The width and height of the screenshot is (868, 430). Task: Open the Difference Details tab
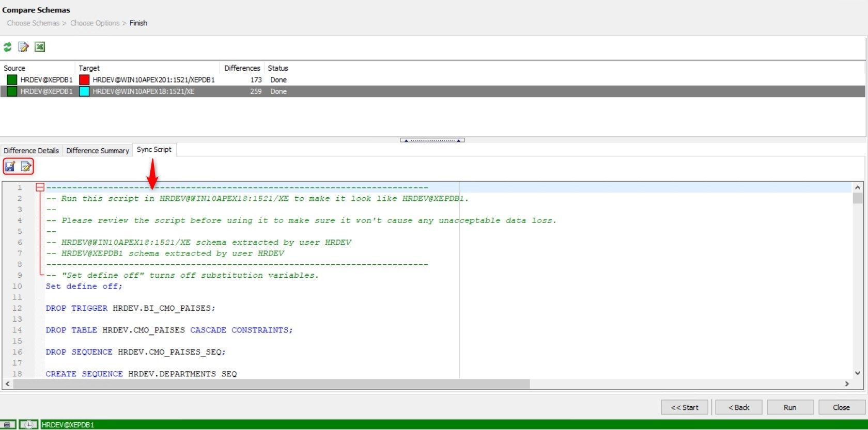click(x=31, y=150)
